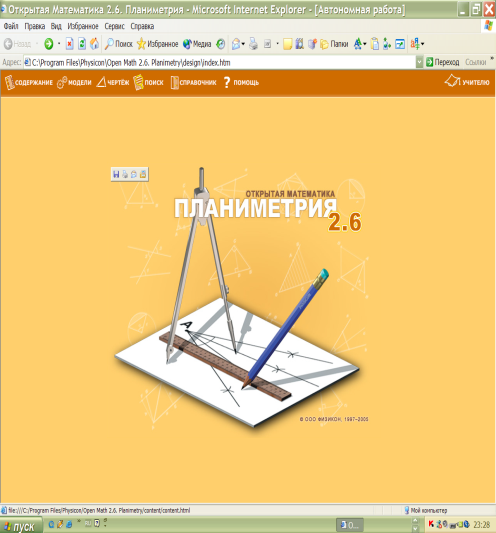Open the Поиск page in orange navbar
496x533 pixels.
coord(148,83)
